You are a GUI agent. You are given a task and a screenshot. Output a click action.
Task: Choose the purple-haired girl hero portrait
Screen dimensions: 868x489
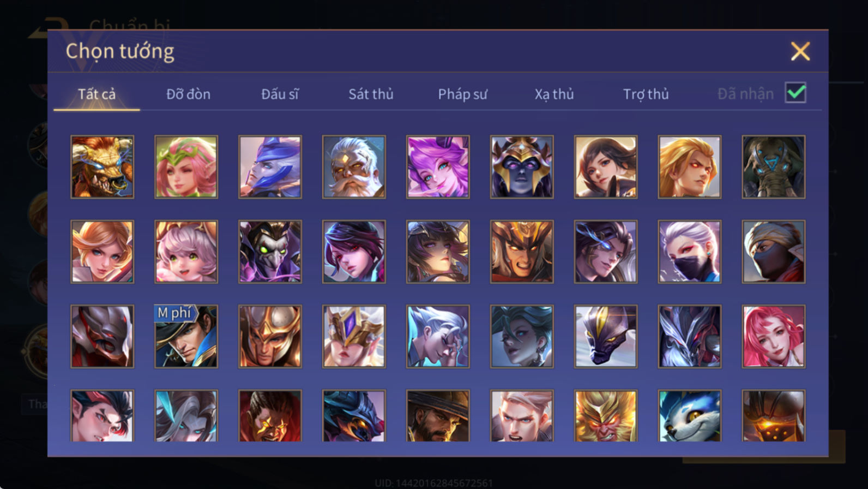click(438, 167)
